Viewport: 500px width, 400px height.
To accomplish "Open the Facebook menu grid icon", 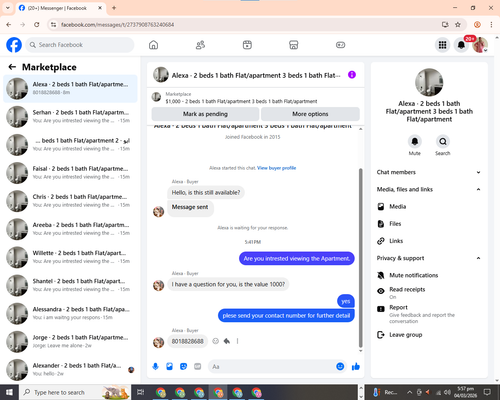I will click(x=442, y=45).
